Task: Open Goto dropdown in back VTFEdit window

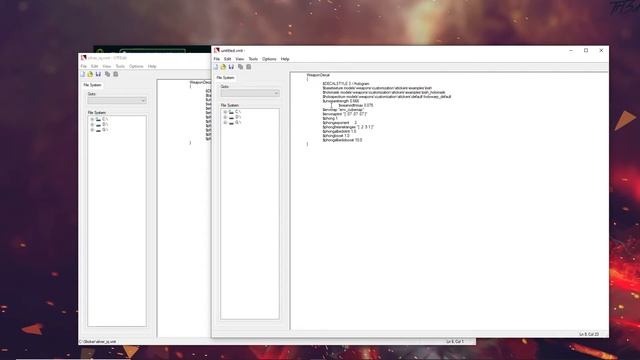Action: [x=117, y=101]
